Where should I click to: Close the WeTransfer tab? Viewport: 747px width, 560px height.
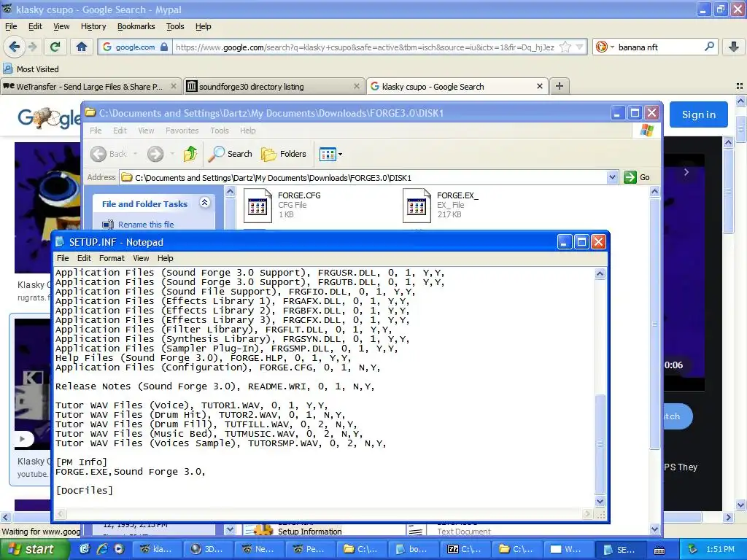tap(174, 86)
